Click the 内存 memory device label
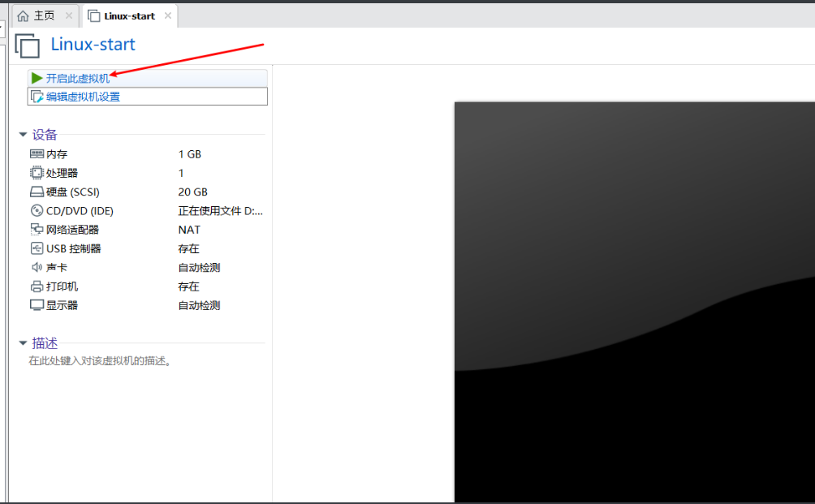The width and height of the screenshot is (815, 504). click(x=57, y=154)
